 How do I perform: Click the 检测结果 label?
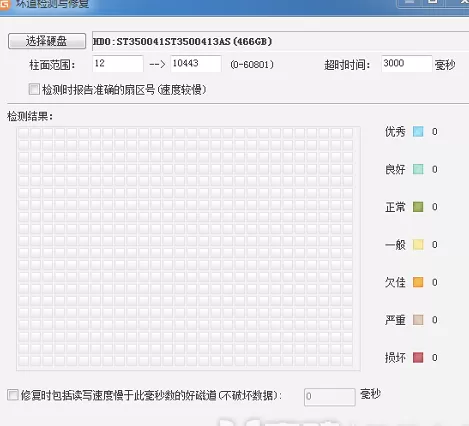pyautogui.click(x=30, y=116)
